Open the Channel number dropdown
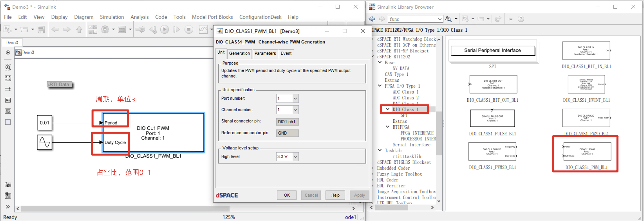Screen dimensions: 644x221 pos(295,110)
